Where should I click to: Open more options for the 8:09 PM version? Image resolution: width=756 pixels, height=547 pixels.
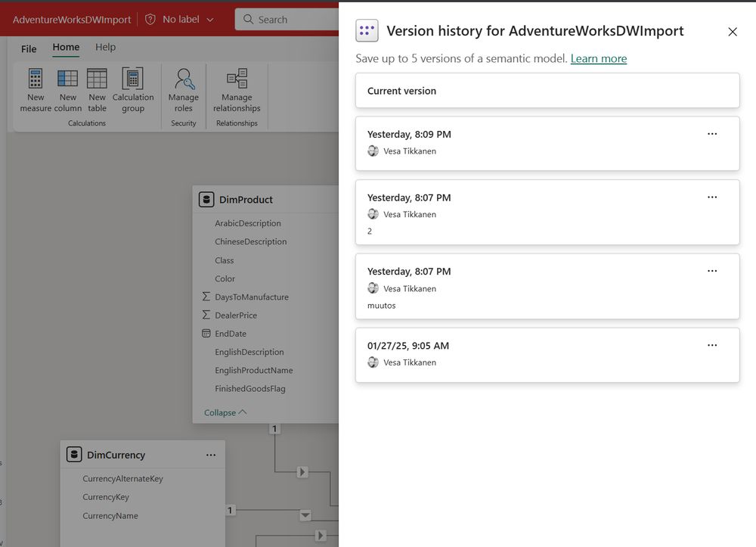[712, 134]
